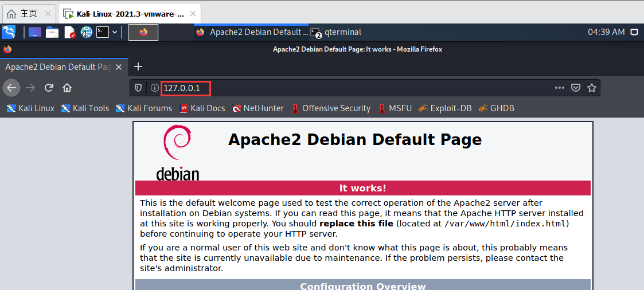Open the GHDB bookmark
644x290 pixels.
[496, 108]
